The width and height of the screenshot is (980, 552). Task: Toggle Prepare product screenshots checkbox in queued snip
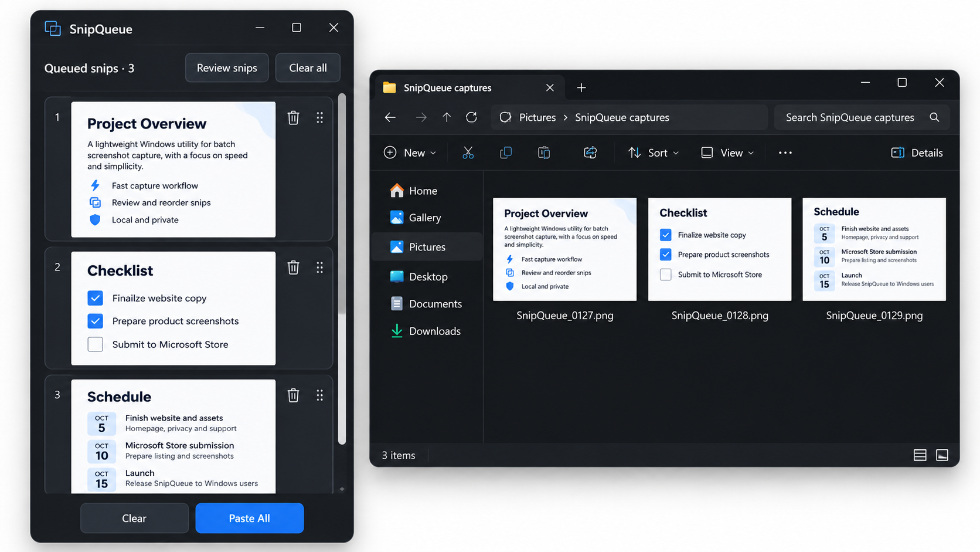(x=95, y=321)
